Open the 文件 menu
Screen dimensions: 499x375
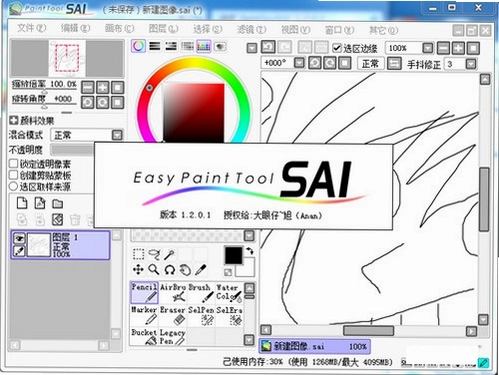(31, 28)
